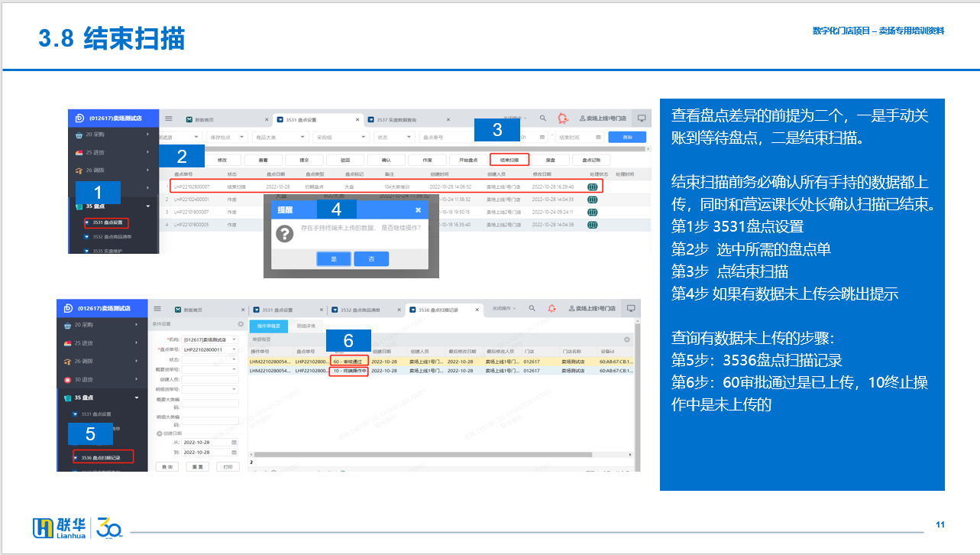
Task: Close the 3536 盘点扫描记录 tab
Action: coord(479,310)
